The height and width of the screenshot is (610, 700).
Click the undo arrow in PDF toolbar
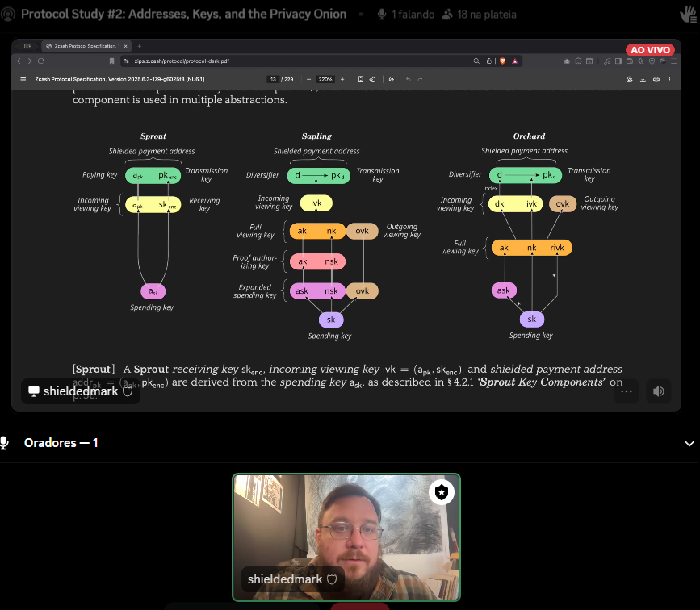(408, 79)
